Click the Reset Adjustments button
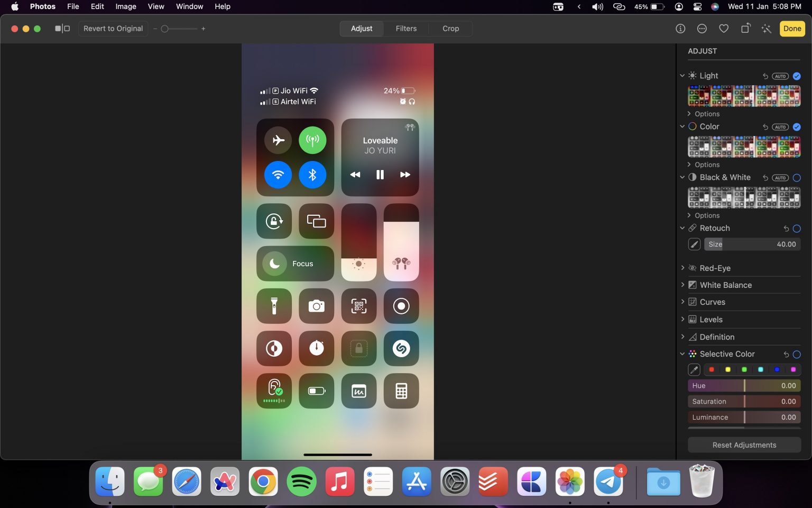This screenshot has height=508, width=812. click(744, 444)
